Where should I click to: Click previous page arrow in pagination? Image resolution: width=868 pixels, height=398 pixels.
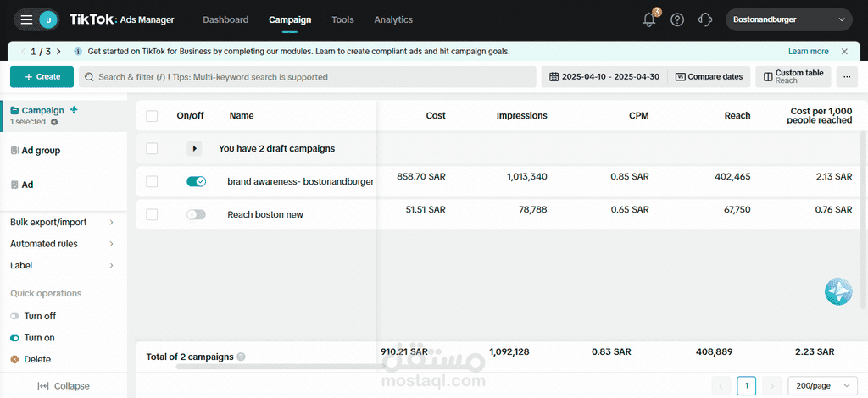(721, 385)
